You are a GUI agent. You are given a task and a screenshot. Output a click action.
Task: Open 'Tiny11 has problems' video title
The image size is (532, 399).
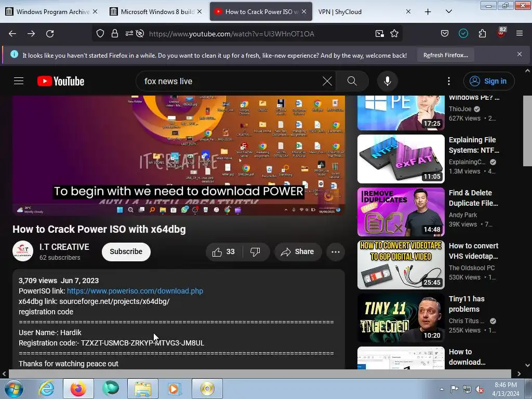pyautogui.click(x=467, y=304)
